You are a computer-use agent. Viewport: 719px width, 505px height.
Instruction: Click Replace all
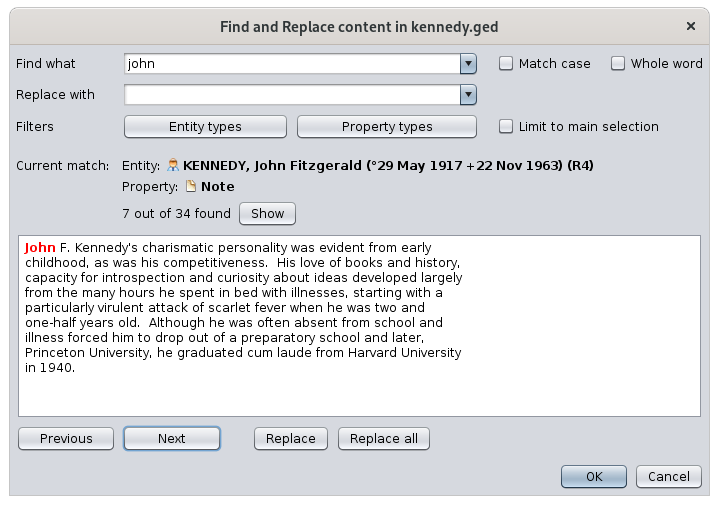(x=384, y=438)
